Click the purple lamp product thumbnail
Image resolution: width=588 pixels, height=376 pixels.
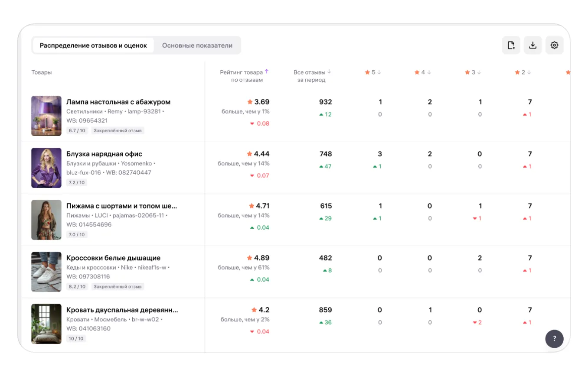[46, 116]
